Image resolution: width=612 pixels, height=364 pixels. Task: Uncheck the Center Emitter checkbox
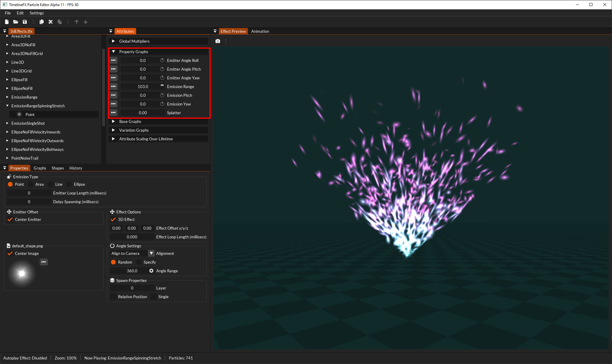click(x=10, y=219)
